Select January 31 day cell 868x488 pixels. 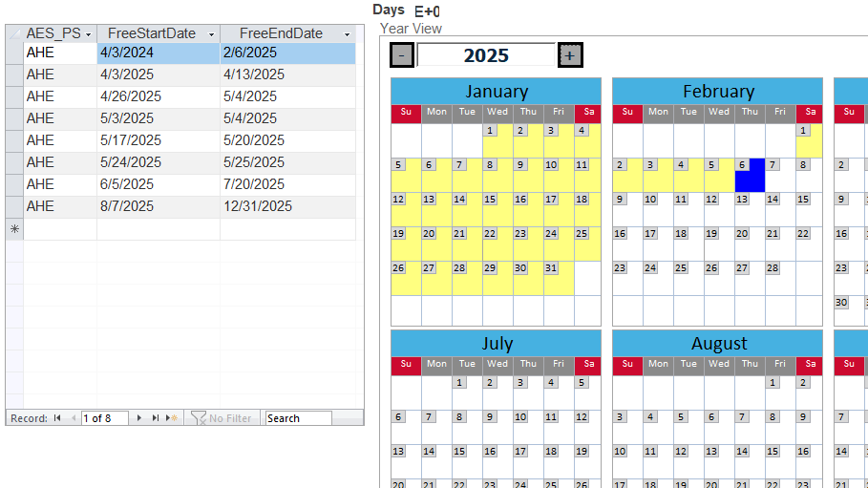coord(559,278)
